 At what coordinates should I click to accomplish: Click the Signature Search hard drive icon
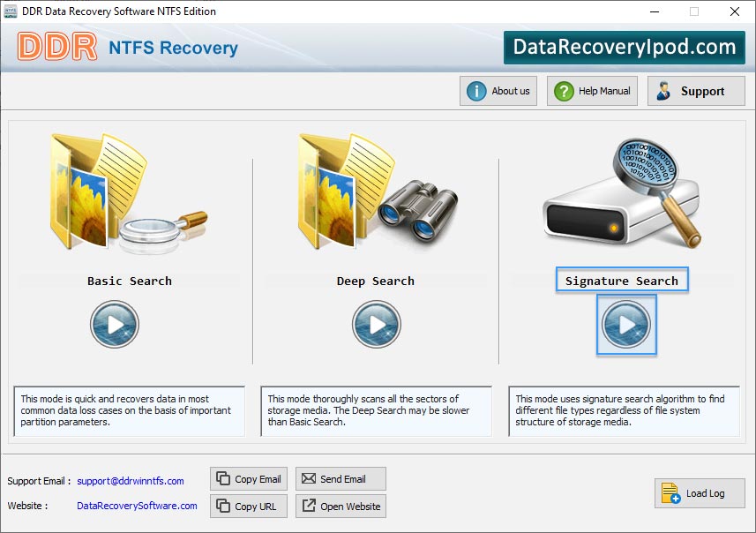click(x=623, y=193)
